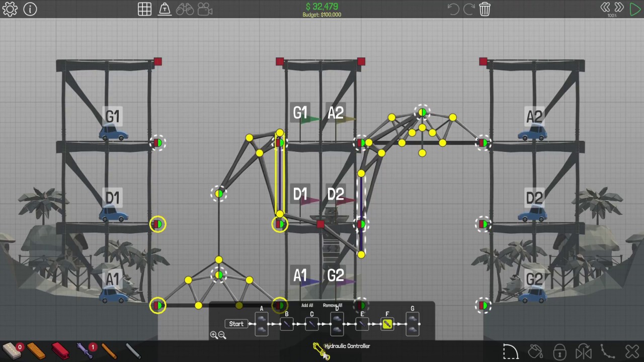Select the Wood material
The width and height of the screenshot is (644, 362).
pyautogui.click(x=36, y=350)
